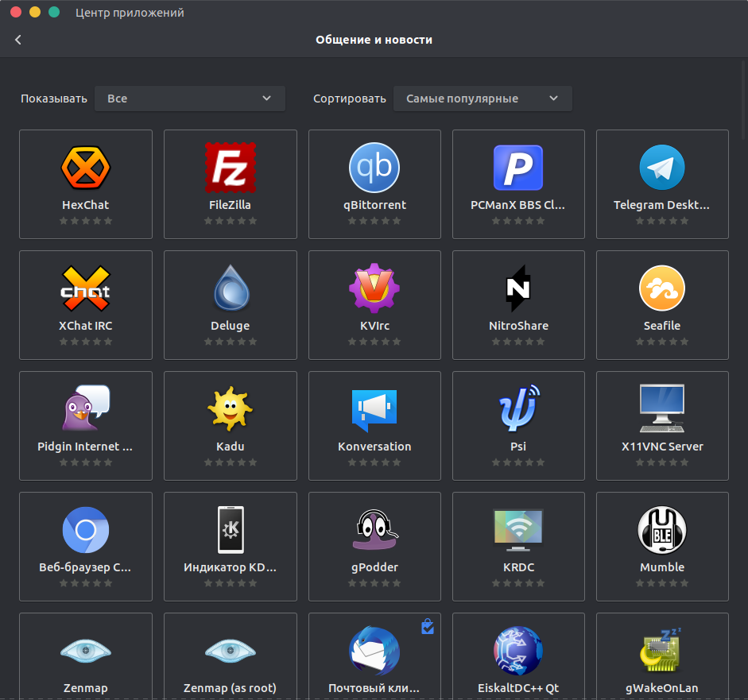Click the 'gPodder' app name
Viewport: 748px width, 700px height.
[x=374, y=567]
